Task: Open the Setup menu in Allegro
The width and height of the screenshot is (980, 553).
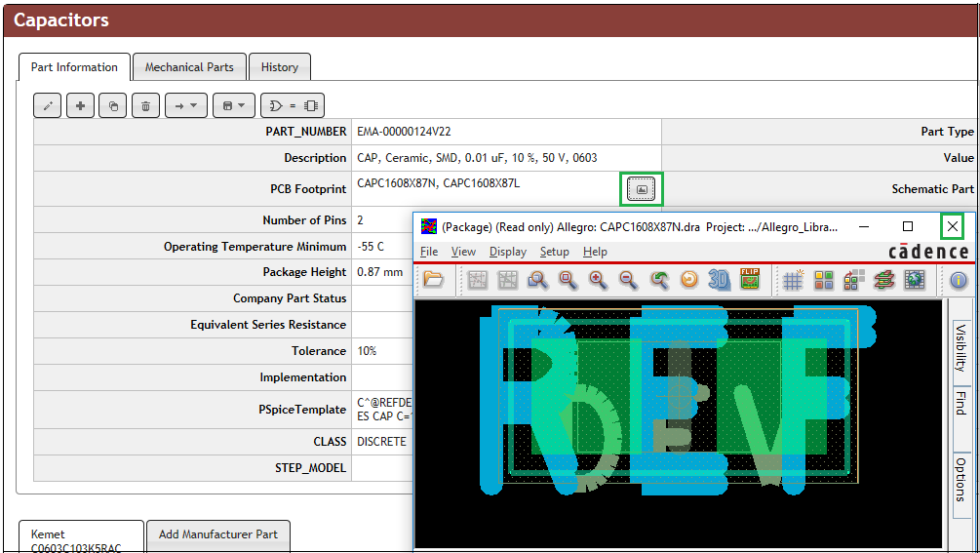Action: coord(555,252)
